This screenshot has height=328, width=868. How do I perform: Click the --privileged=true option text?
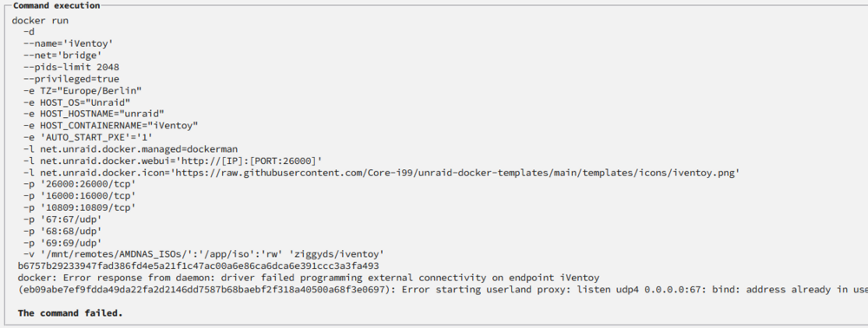(71, 79)
